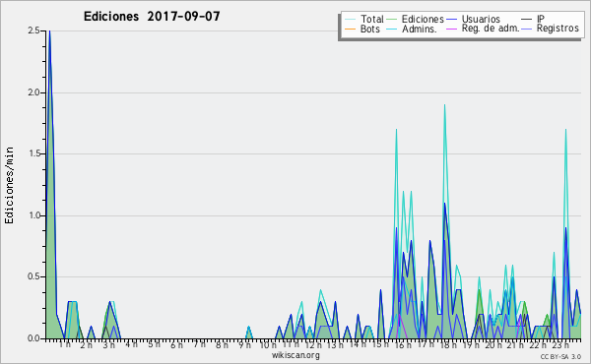Click the '9 h' x-axis label
This screenshot has height=364, width=591.
[x=244, y=345]
